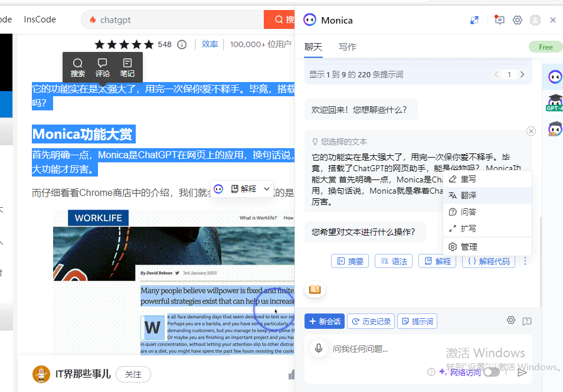Choose 管理 in the popup menu

tap(469, 247)
